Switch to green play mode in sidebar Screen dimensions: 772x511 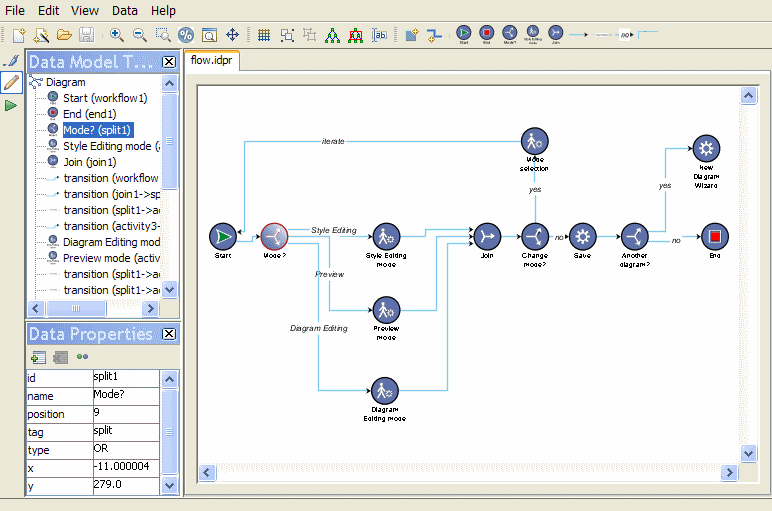point(12,105)
